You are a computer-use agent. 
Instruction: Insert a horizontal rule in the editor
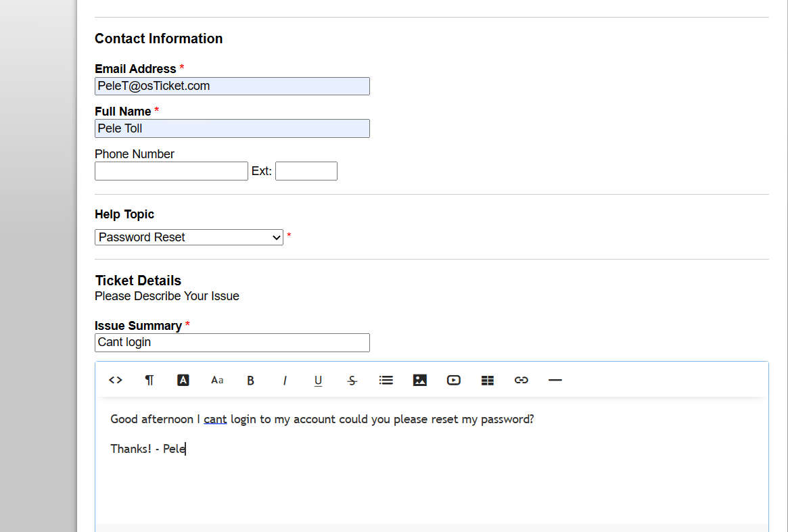(x=555, y=380)
